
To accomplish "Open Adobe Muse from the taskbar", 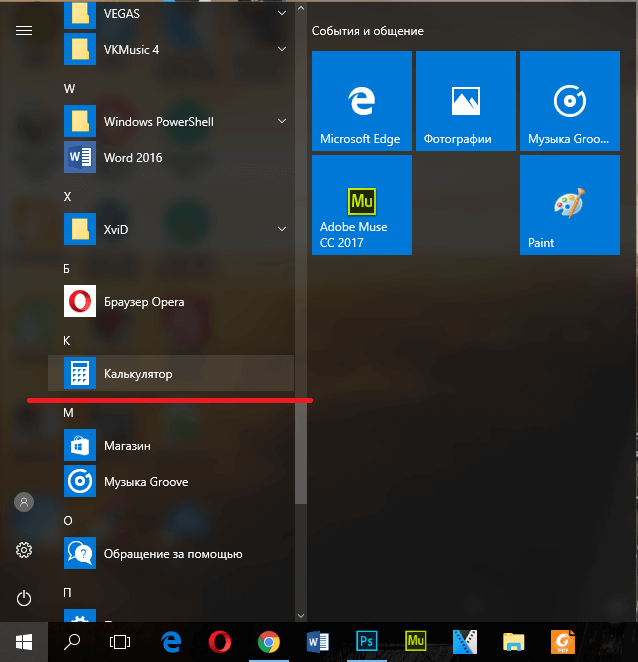I will [415, 641].
